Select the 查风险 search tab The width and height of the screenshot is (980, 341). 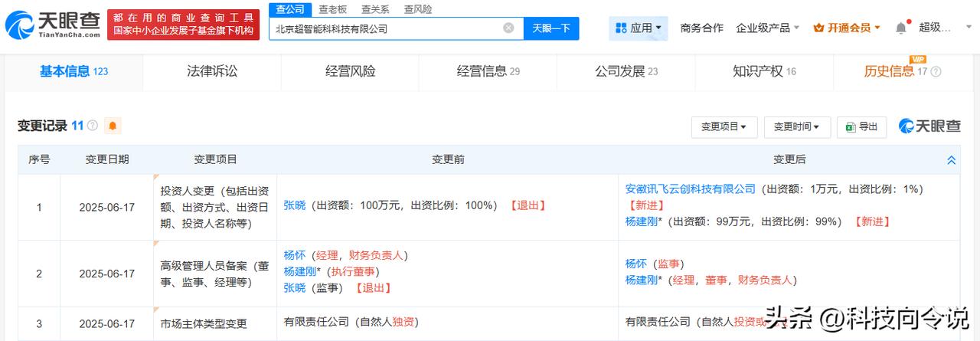[418, 9]
